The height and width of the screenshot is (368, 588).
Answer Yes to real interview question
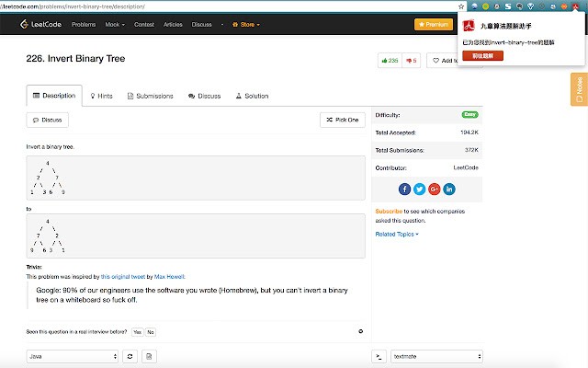pyautogui.click(x=137, y=331)
